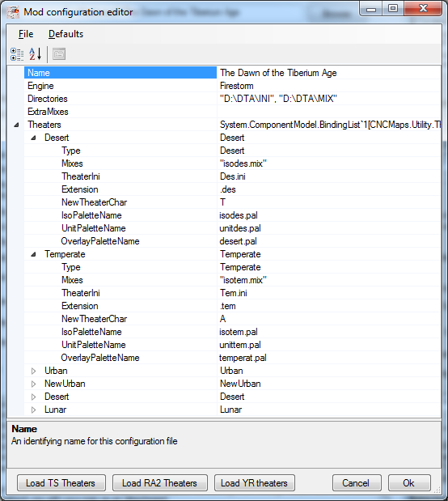Open the File menu
The height and width of the screenshot is (501, 448).
26,34
